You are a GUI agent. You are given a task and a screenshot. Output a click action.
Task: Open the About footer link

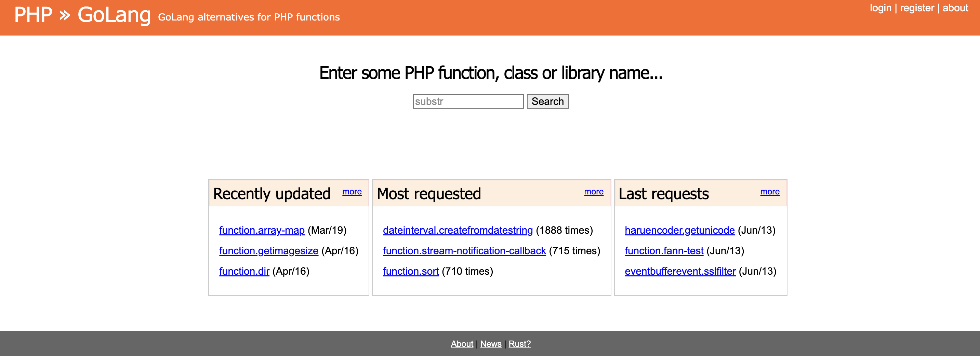tap(462, 344)
